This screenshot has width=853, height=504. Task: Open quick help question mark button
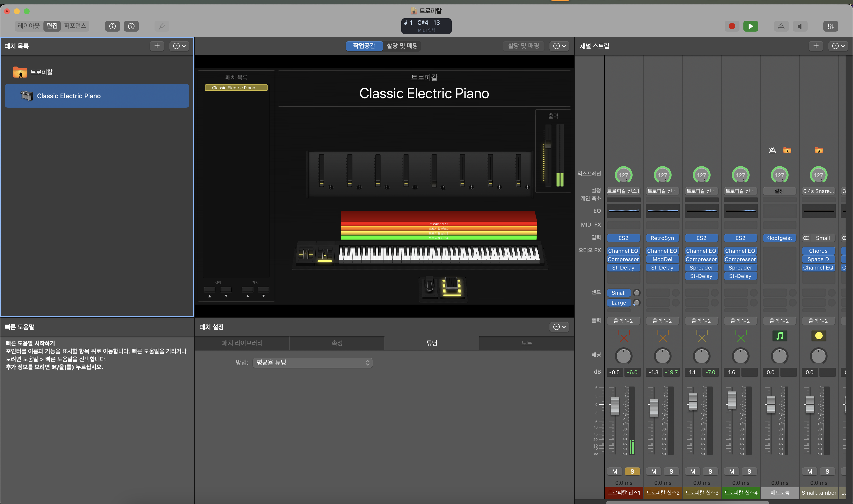(131, 26)
